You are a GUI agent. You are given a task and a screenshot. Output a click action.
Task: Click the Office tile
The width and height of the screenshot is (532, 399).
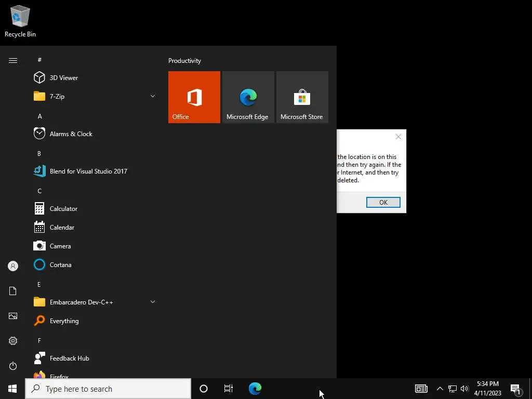[x=194, y=97]
